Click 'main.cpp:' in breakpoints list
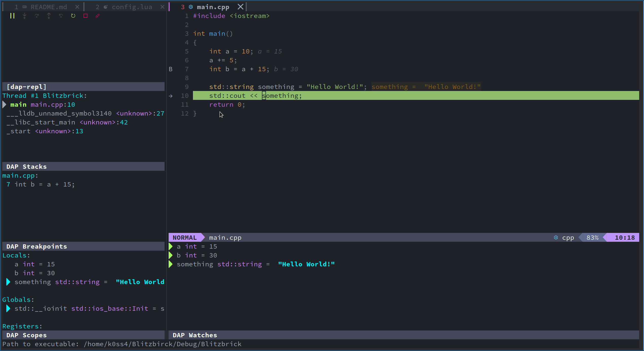644x351 pixels. pos(20,175)
